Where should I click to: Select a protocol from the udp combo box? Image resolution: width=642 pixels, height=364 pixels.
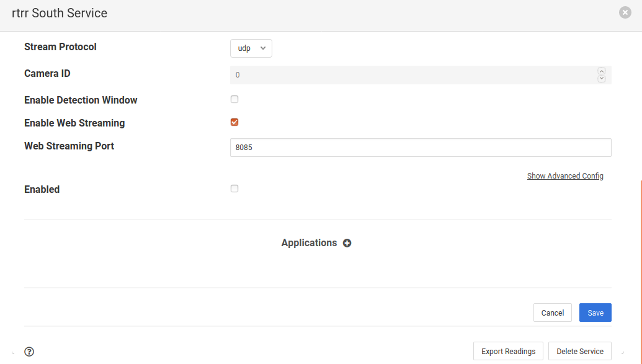(251, 48)
